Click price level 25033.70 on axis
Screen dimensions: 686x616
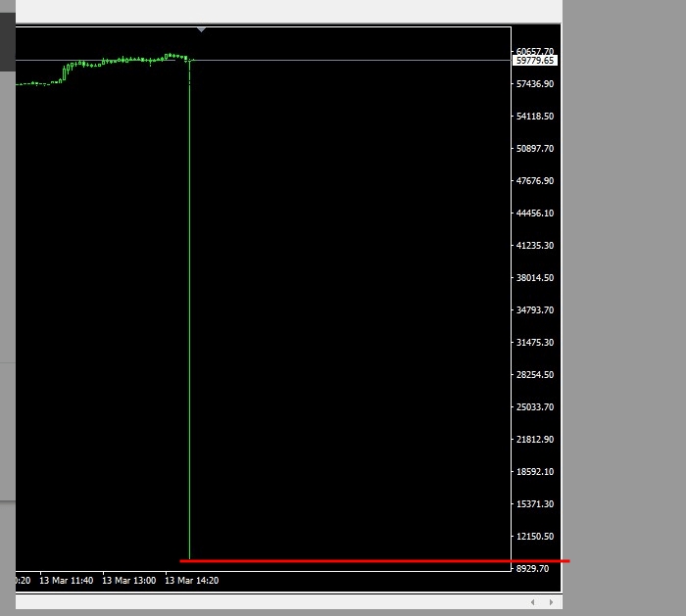click(535, 407)
